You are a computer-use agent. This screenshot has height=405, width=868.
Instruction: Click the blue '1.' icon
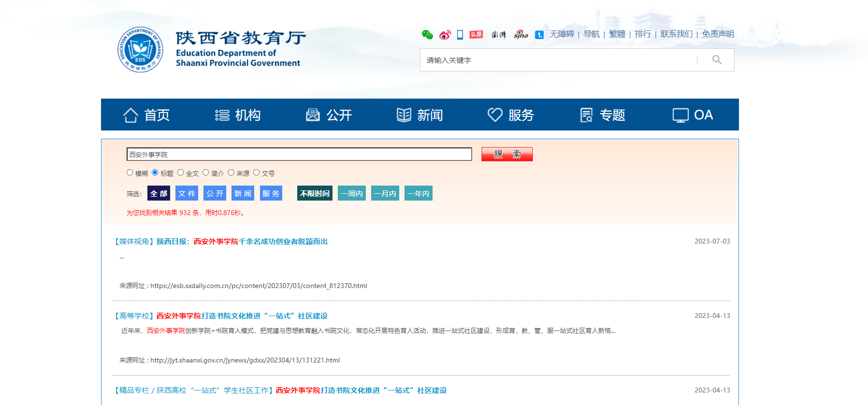(539, 35)
